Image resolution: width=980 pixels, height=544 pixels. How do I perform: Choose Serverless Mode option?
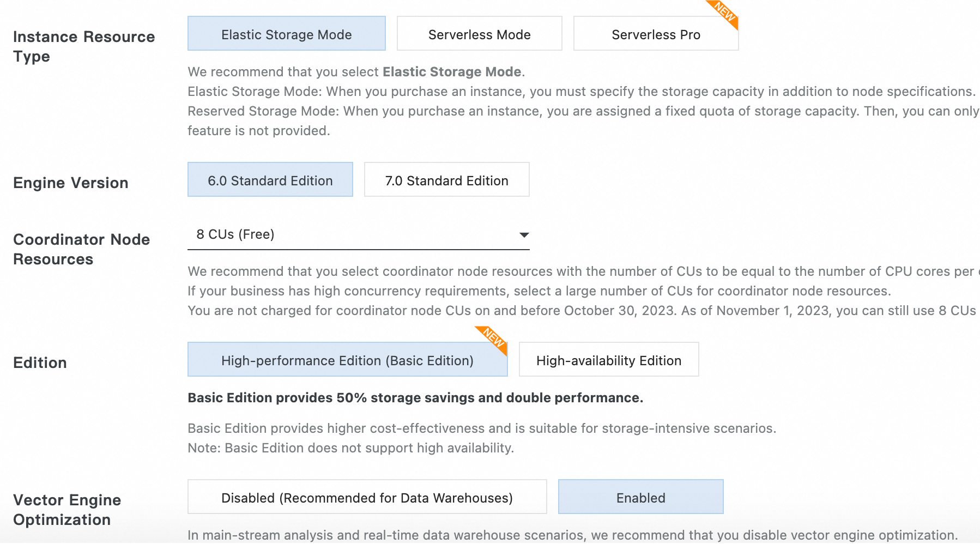[479, 34]
